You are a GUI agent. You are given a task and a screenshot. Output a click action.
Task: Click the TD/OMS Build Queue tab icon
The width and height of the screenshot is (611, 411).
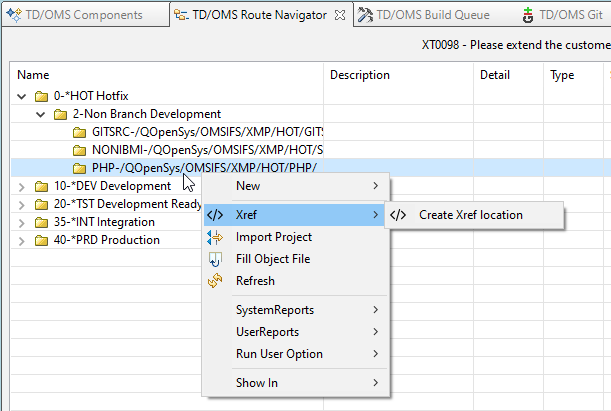[x=366, y=16]
